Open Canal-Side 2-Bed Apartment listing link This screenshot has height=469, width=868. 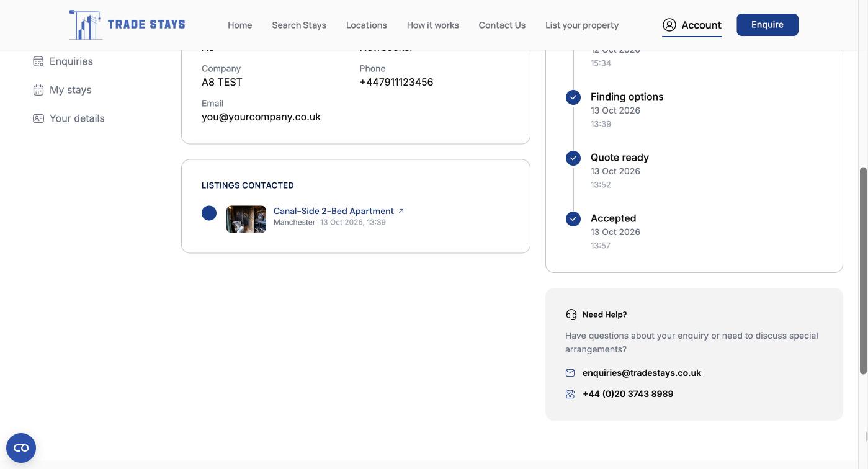point(334,211)
